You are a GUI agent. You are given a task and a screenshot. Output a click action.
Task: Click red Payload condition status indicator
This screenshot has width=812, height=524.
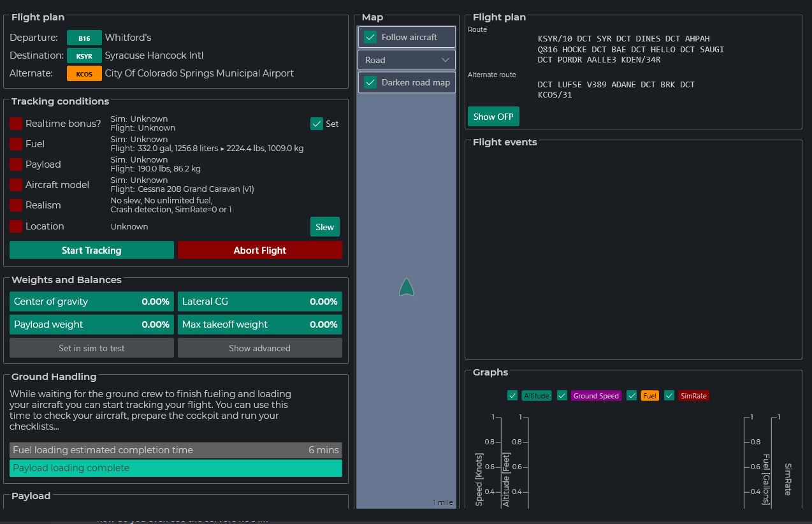(16, 164)
